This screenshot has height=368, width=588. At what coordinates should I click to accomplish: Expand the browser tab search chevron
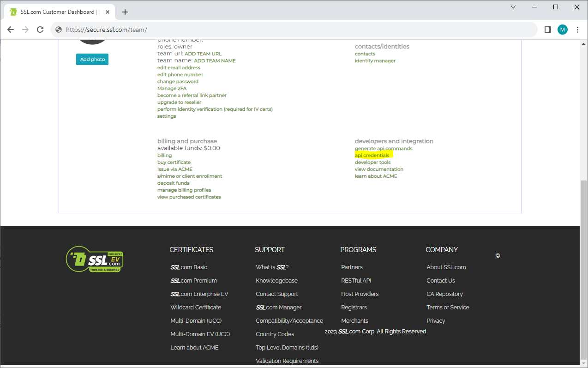coord(513,7)
